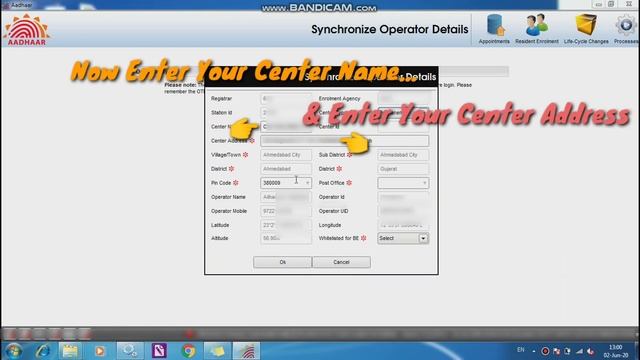Click the Longitude field

pos(403,225)
